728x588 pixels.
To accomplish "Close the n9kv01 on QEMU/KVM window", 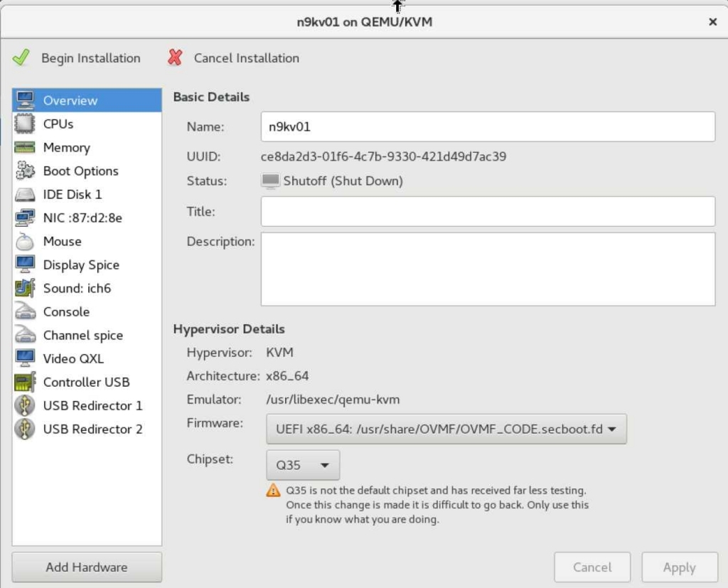I will pyautogui.click(x=712, y=22).
